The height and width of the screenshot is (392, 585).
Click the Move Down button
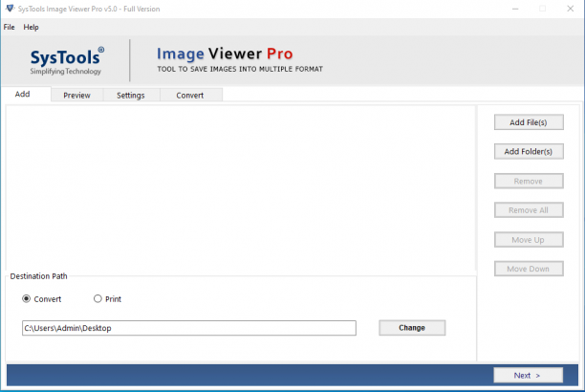click(x=529, y=269)
